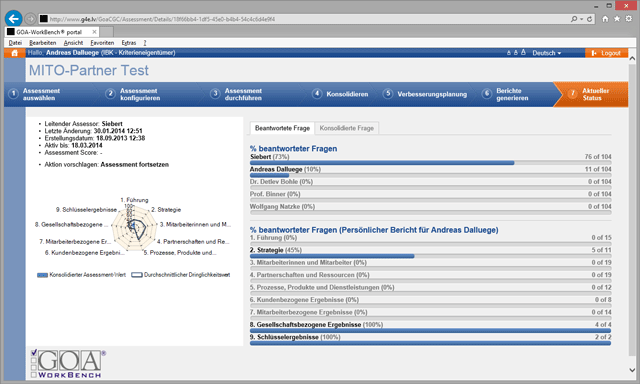Open the Bearbeiten menu
Image resolution: width=640 pixels, height=384 pixels.
(x=42, y=42)
